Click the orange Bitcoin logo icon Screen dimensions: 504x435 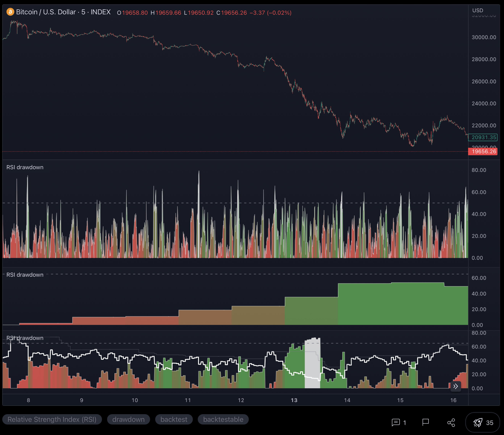click(x=10, y=12)
